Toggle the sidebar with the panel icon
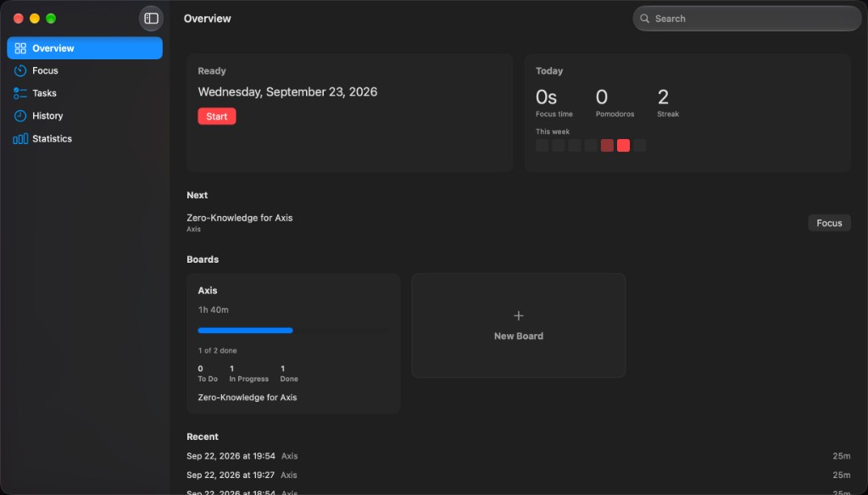 point(151,19)
